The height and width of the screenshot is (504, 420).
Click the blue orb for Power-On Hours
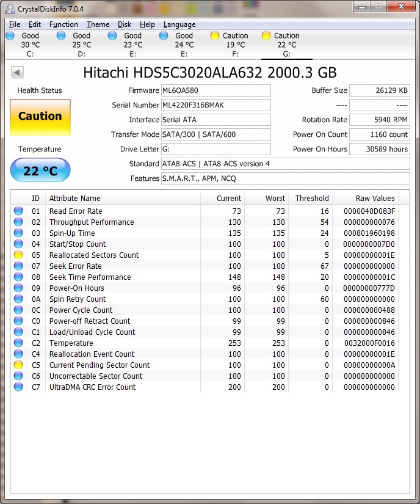[18, 288]
